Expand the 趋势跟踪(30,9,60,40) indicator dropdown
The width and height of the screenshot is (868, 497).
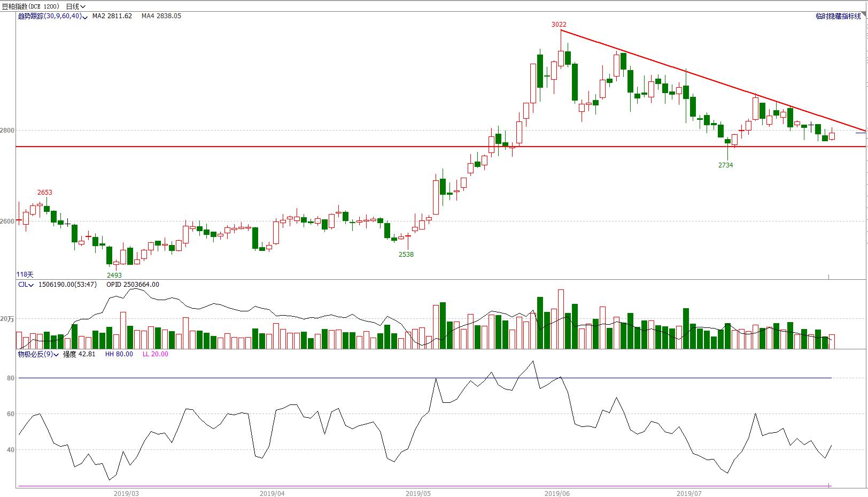(x=52, y=16)
